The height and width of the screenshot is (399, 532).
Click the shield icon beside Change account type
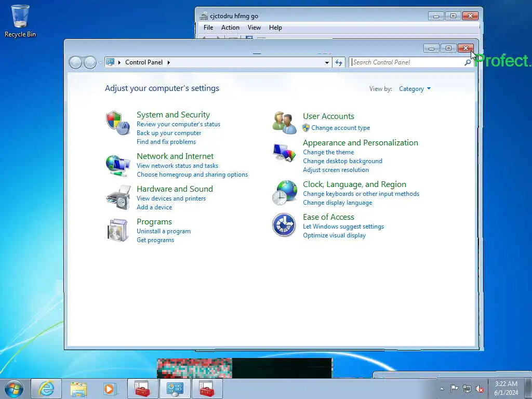306,128
